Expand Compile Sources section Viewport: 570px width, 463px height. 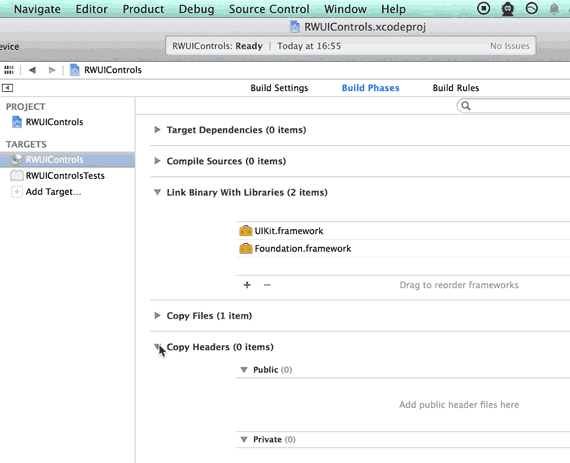point(157,161)
